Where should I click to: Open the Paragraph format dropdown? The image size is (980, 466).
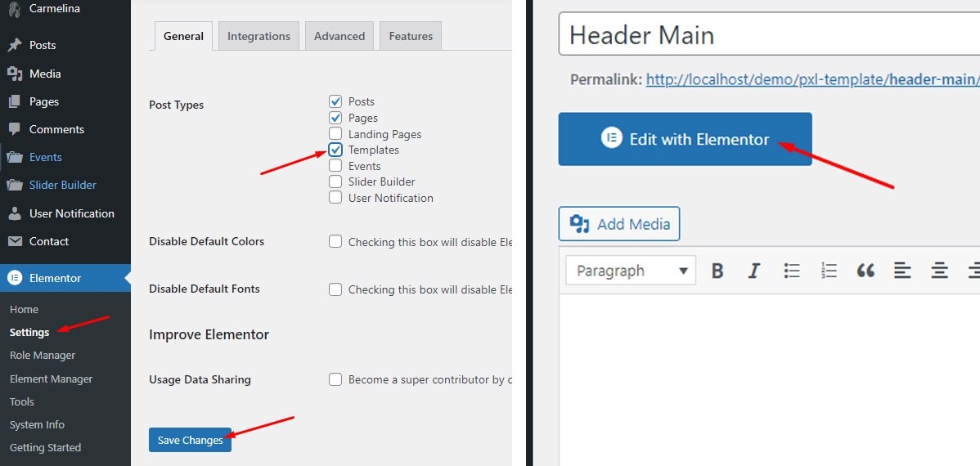631,271
